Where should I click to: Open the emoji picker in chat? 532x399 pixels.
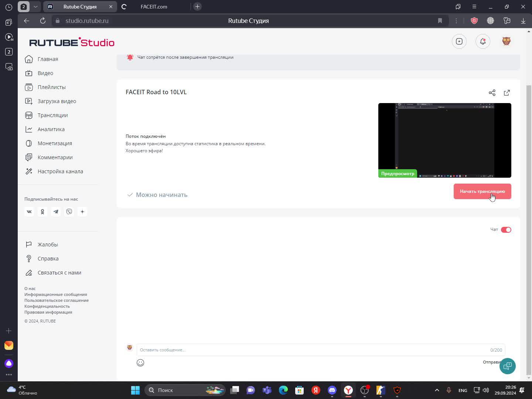140,363
